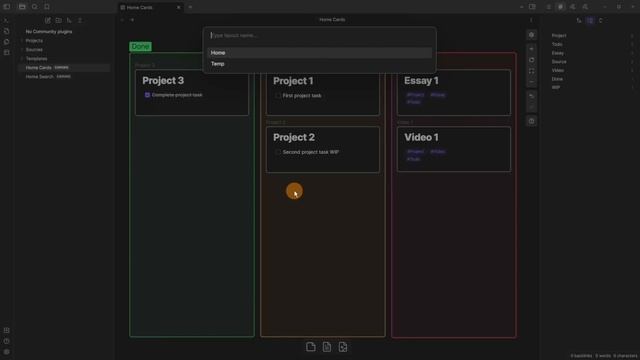Select the Video 1 card heading

coord(421,137)
